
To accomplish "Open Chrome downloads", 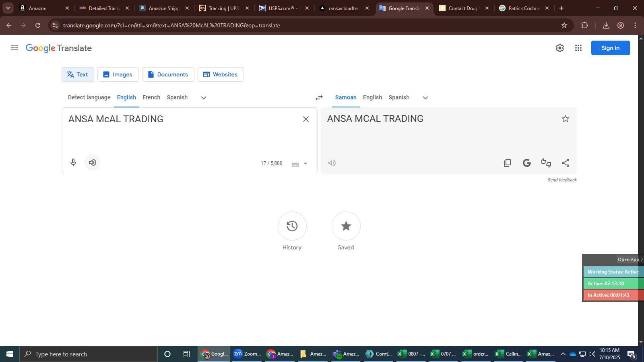I will coord(606,25).
